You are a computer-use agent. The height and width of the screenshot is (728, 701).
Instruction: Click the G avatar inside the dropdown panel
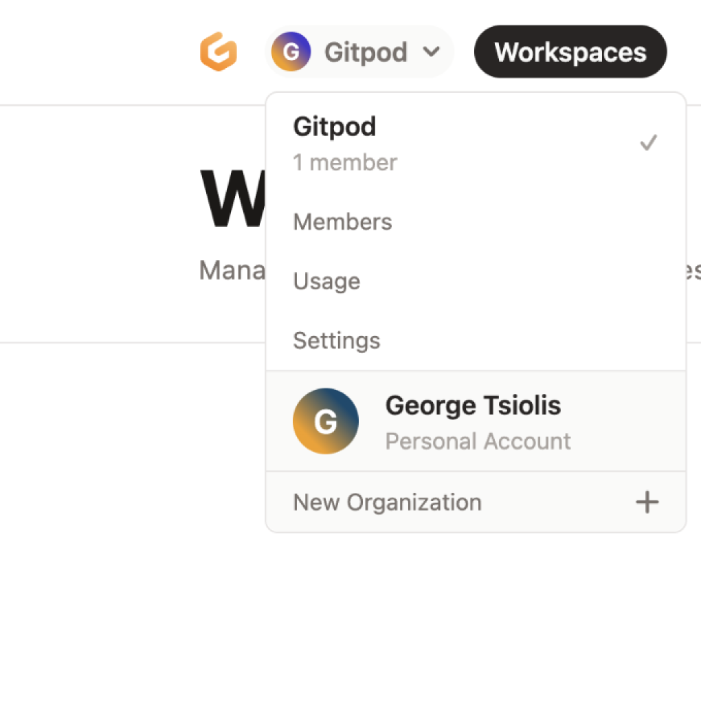click(326, 421)
